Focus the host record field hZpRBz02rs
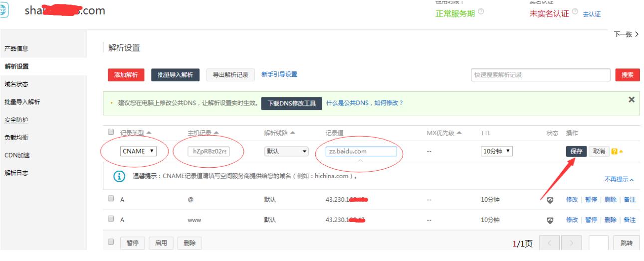Image resolution: width=644 pixels, height=261 pixels. tap(208, 152)
